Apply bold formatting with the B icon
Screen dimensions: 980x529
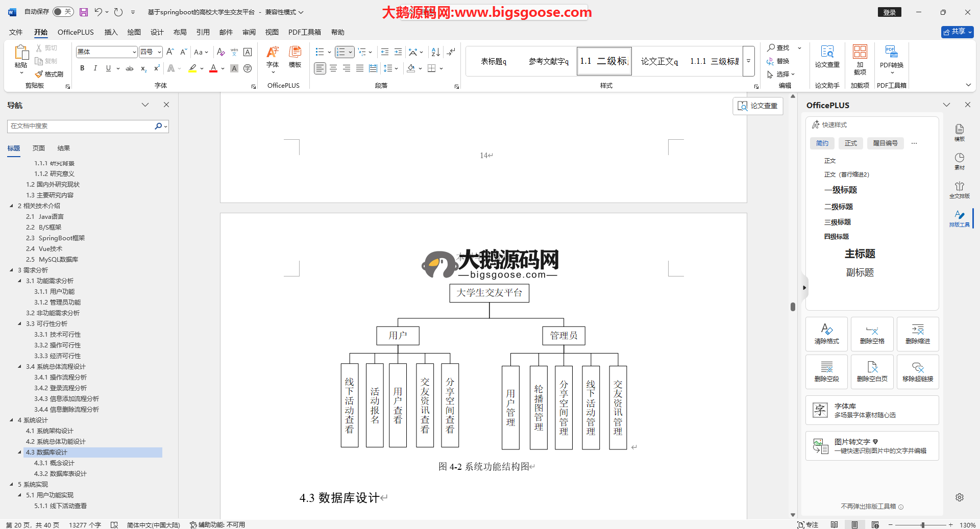click(82, 68)
